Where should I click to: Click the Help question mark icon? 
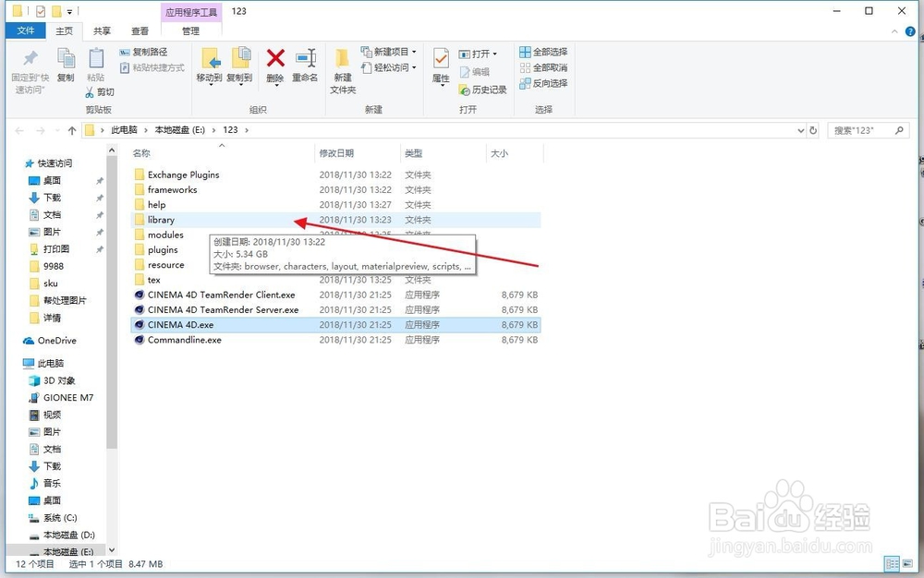[x=911, y=31]
